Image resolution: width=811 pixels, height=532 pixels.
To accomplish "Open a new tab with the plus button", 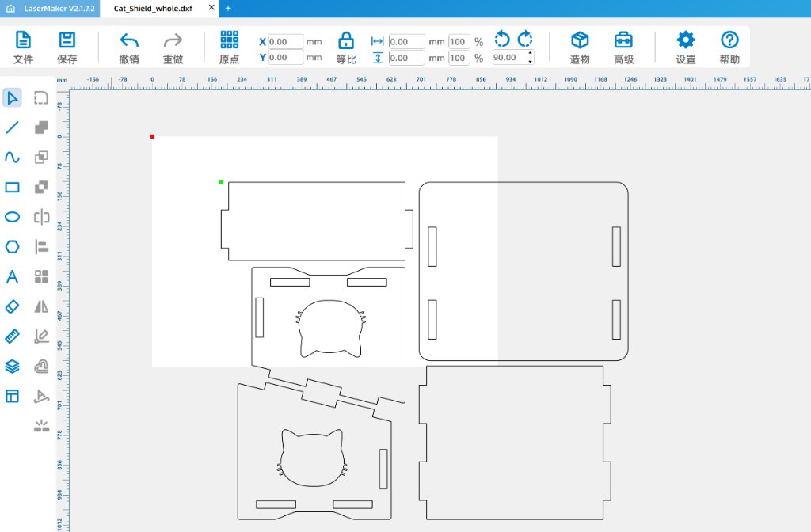I will click(x=228, y=9).
